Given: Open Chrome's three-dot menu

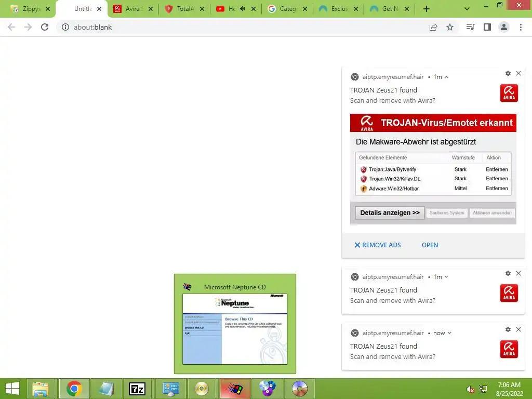Looking at the screenshot, I should pos(521,27).
